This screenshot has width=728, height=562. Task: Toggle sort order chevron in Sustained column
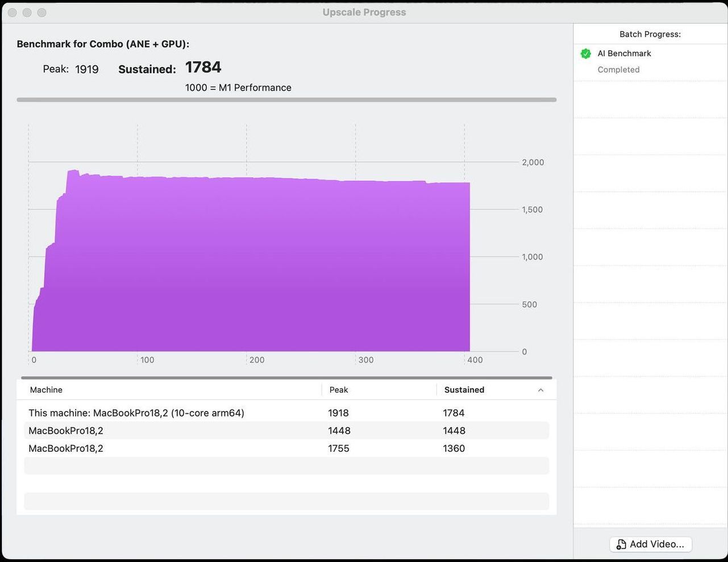tap(540, 390)
